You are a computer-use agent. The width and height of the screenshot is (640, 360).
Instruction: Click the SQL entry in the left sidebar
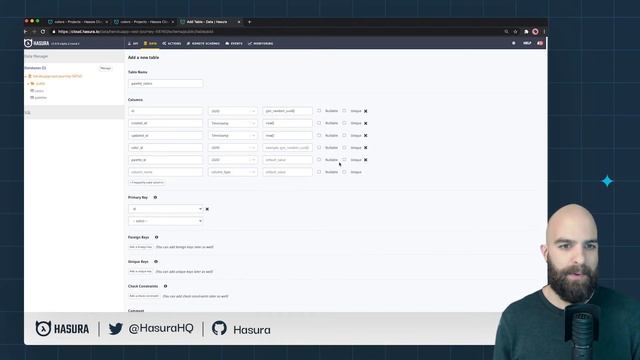click(x=28, y=113)
